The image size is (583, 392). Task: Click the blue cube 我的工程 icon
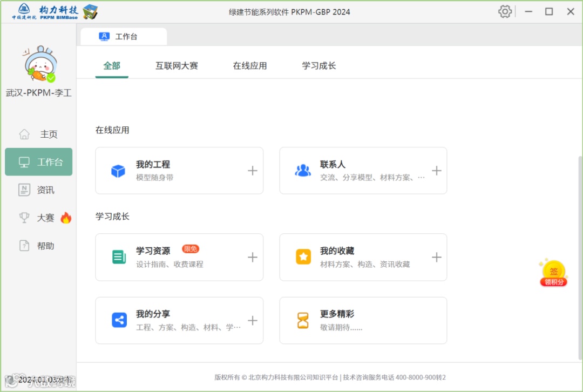point(118,171)
